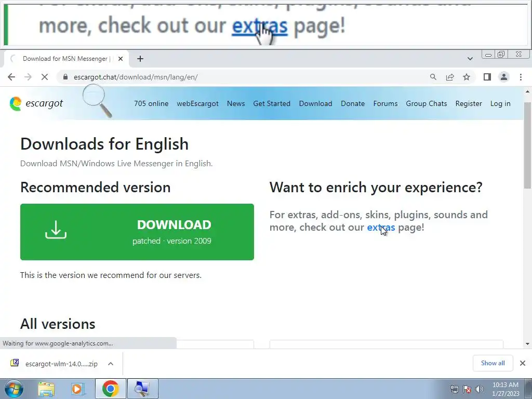Viewport: 532px width, 399px height.
Task: Click the All versions heading
Action: coord(58,324)
